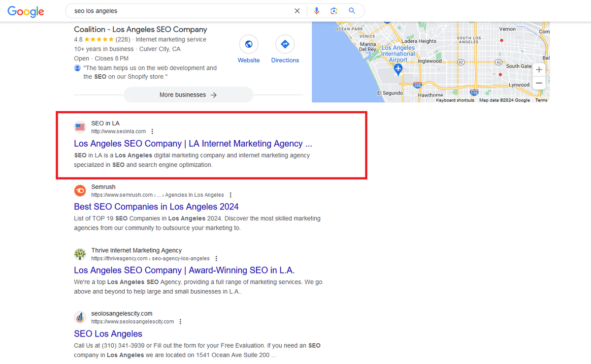591x364 pixels.
Task: Open options menu beside seoinla.com URL
Action: (x=152, y=131)
